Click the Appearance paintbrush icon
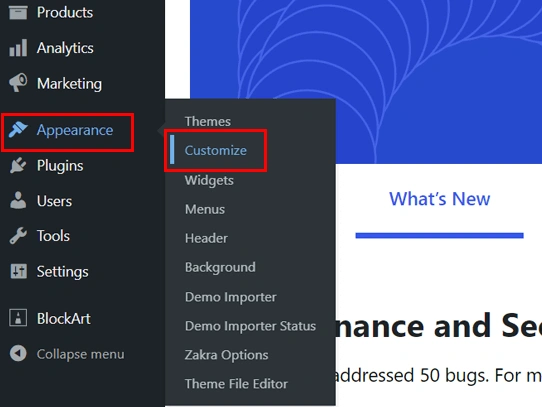This screenshot has height=407, width=542. (18, 130)
